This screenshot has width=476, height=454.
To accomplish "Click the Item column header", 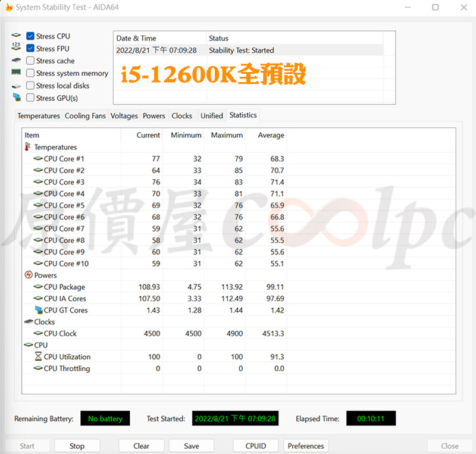I will point(71,135).
